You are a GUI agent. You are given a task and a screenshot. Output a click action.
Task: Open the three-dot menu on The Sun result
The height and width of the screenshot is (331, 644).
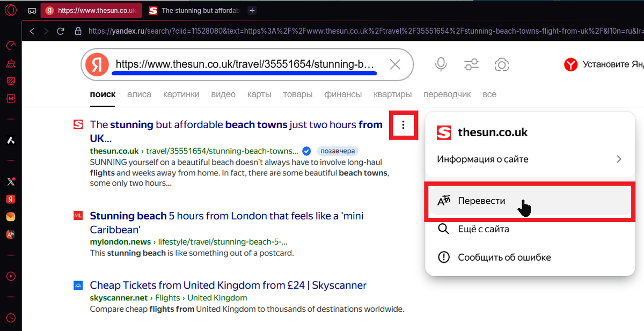coord(403,125)
